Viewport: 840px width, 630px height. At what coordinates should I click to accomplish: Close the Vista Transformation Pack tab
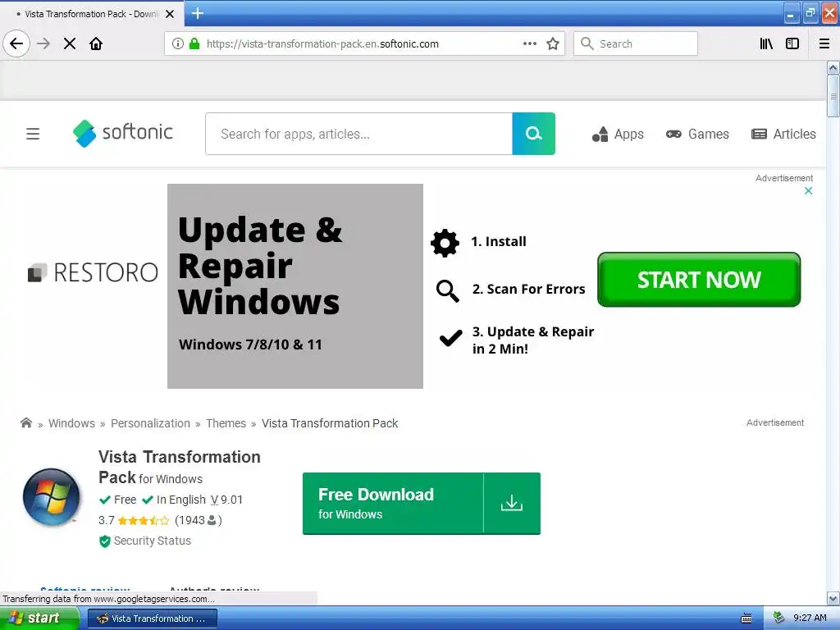tap(170, 14)
